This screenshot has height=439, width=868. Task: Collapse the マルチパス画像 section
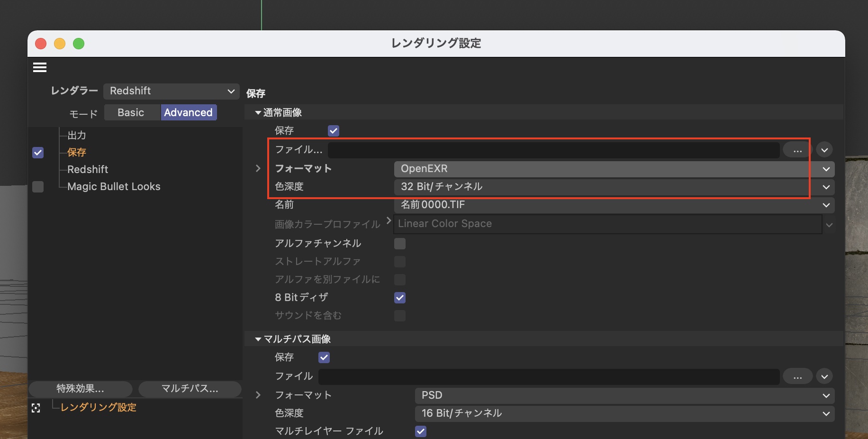pyautogui.click(x=258, y=339)
